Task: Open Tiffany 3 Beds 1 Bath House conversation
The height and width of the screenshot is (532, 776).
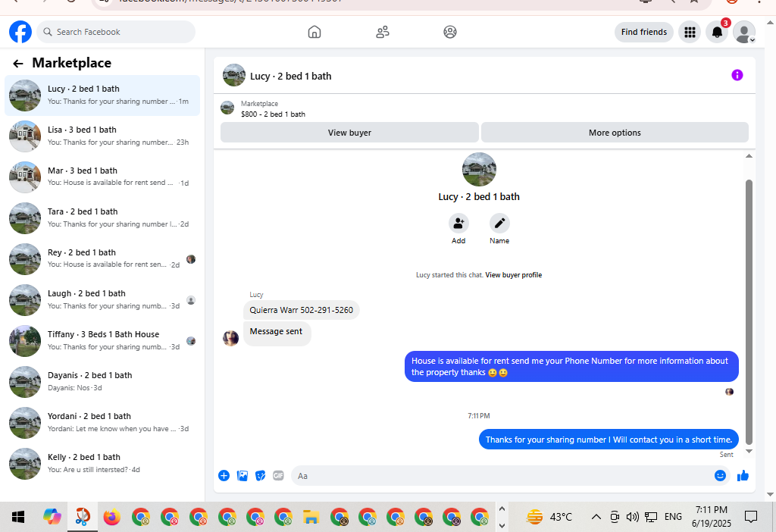Action: [x=102, y=341]
